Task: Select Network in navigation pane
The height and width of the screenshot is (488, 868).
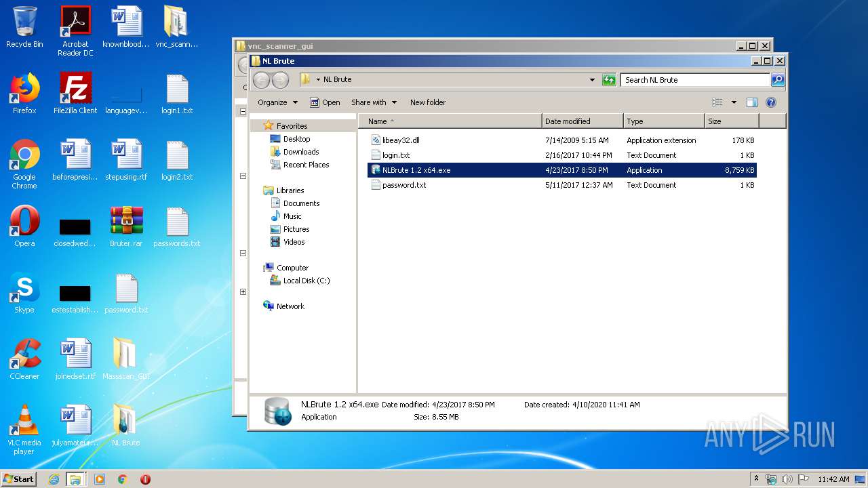Action: coord(290,306)
